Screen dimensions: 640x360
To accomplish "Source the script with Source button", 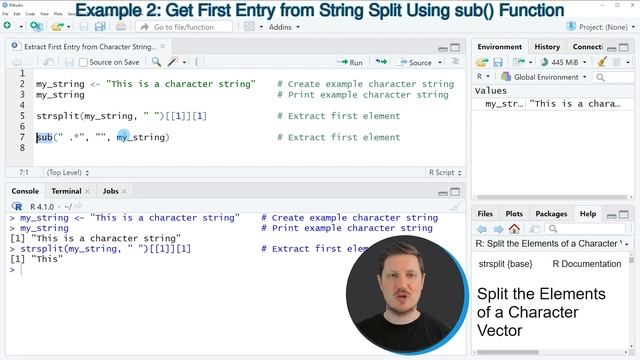I will tap(416, 62).
